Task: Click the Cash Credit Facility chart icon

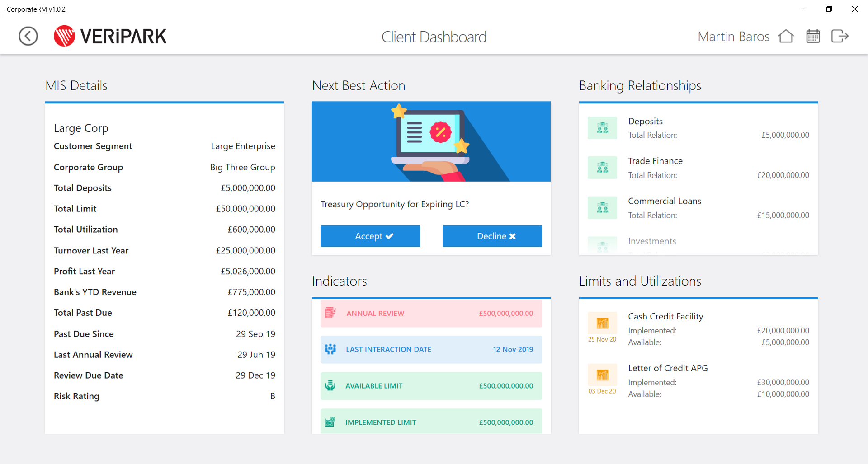Action: [x=602, y=323]
